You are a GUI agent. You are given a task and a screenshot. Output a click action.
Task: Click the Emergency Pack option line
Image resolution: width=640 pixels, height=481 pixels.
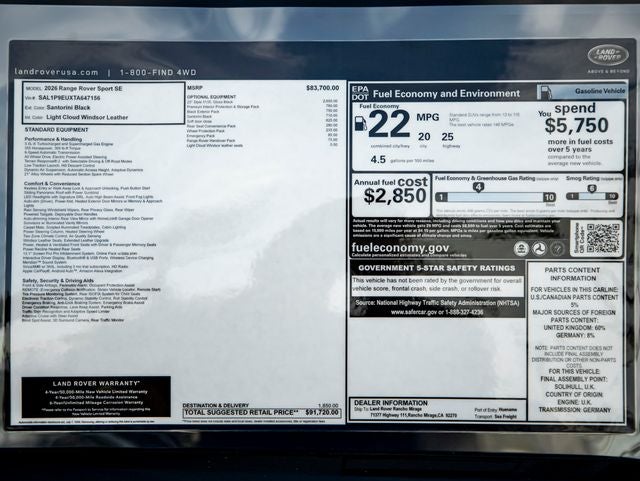tap(200, 136)
